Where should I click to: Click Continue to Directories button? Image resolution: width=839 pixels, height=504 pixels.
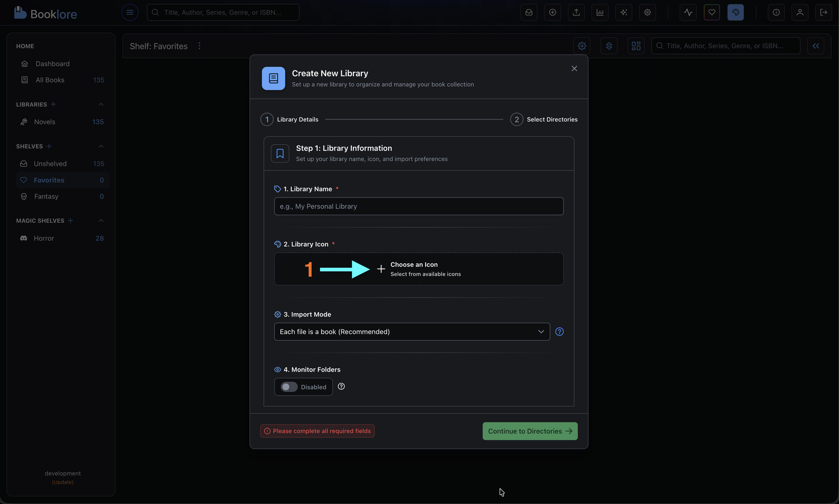(529, 431)
